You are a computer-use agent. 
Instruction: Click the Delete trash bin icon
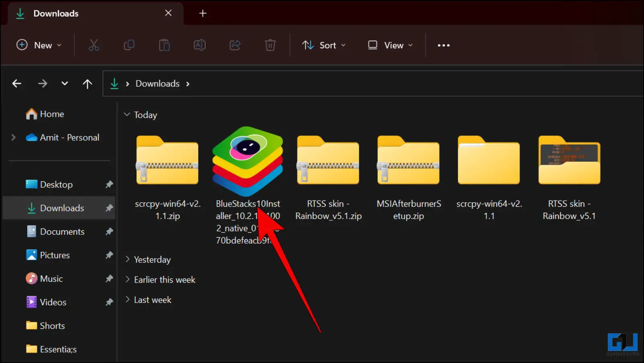click(270, 45)
